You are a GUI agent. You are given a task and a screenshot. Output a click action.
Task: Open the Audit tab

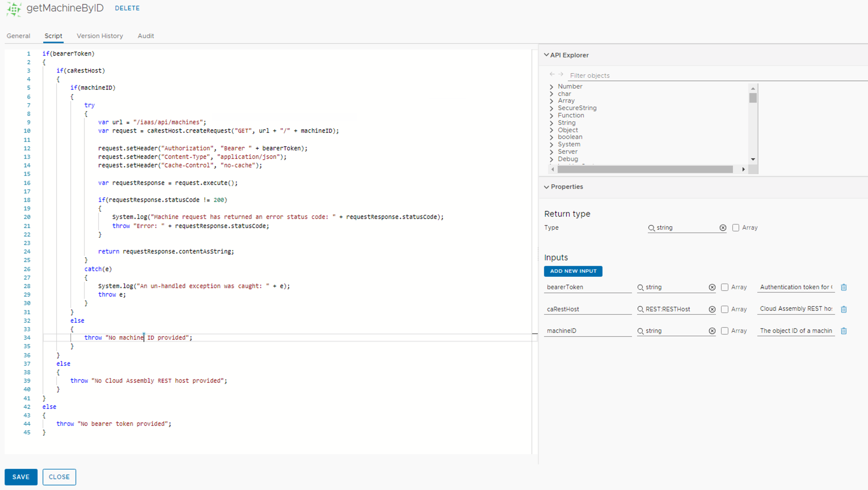pyautogui.click(x=146, y=36)
